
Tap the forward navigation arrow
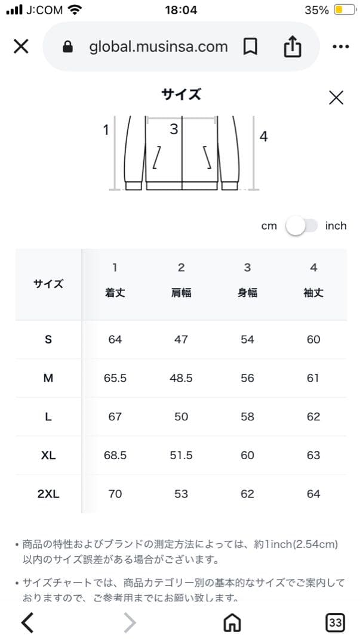click(130, 623)
